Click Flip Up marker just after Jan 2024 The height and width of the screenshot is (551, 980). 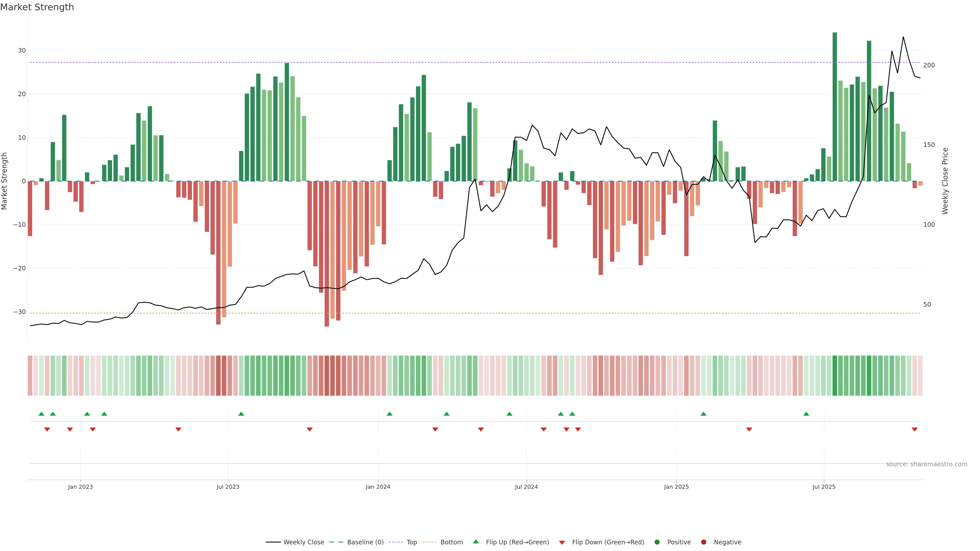[389, 414]
